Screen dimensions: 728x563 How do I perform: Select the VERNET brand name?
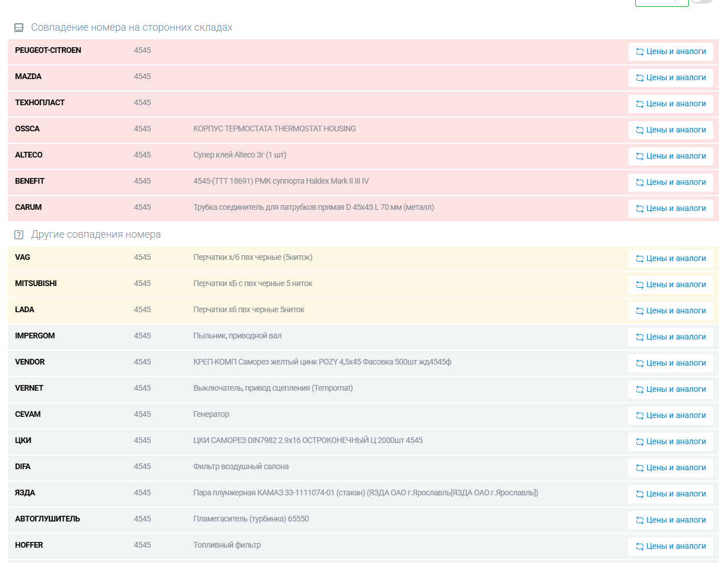30,388
